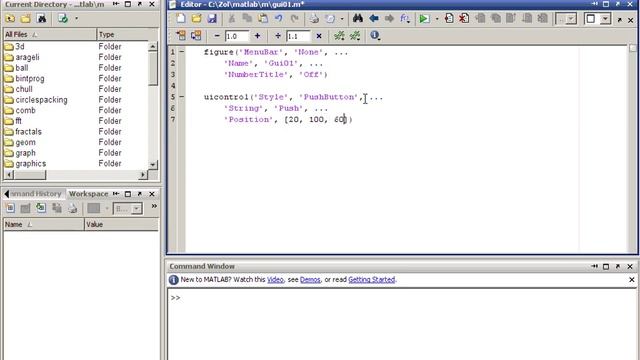Image resolution: width=640 pixels, height=360 pixels.
Task: Expand more Workspace toolbar items chevron
Action: (154, 206)
